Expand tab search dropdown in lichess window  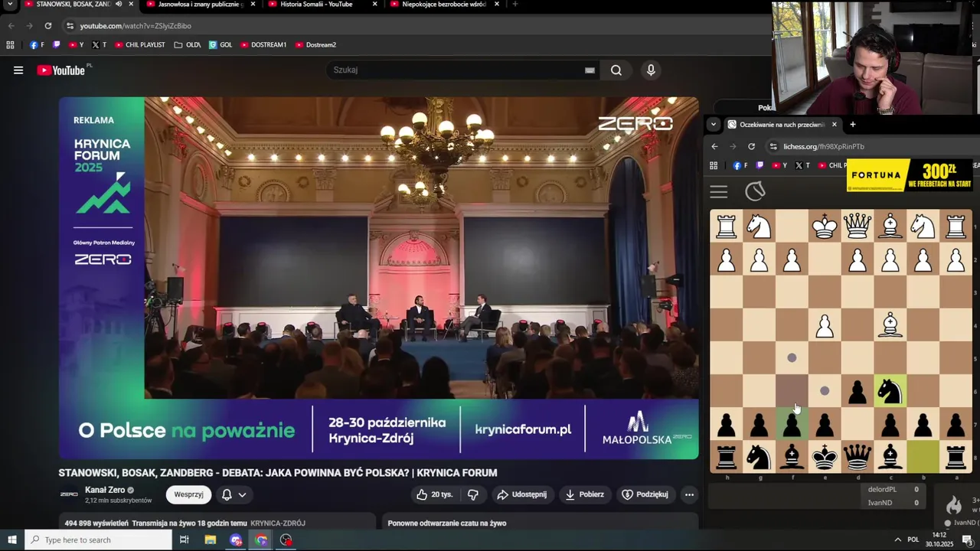714,125
